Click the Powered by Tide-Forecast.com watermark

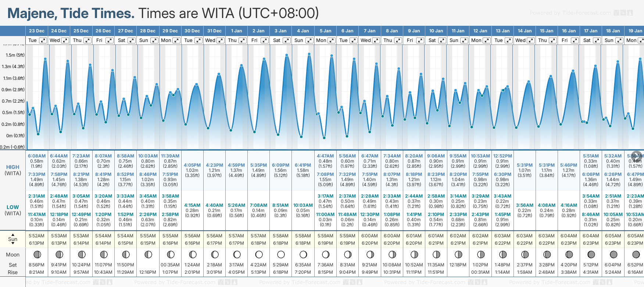[x=570, y=13]
